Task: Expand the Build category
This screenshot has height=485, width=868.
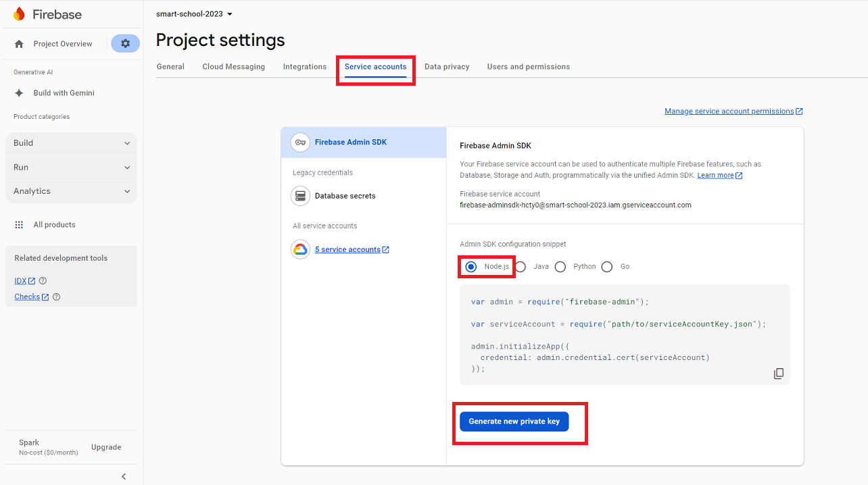Action: tap(71, 143)
